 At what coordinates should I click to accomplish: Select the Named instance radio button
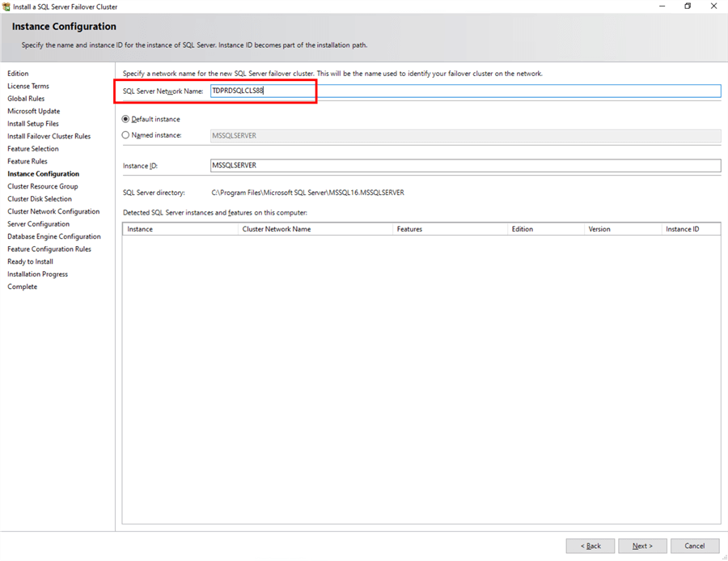coord(125,135)
